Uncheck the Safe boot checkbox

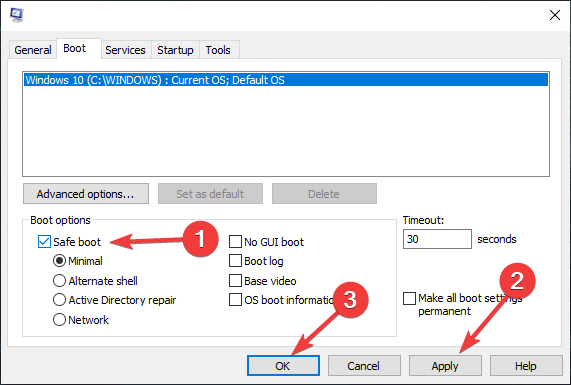click(x=44, y=241)
